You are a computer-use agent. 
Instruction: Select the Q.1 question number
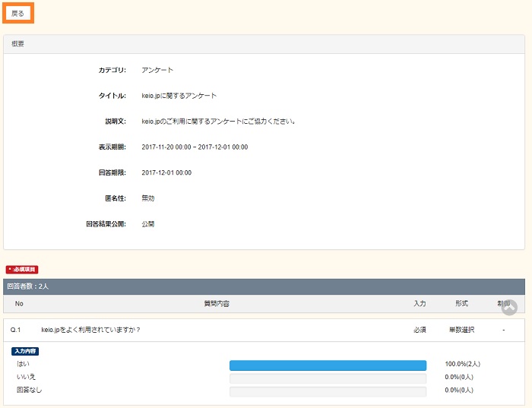point(16,330)
